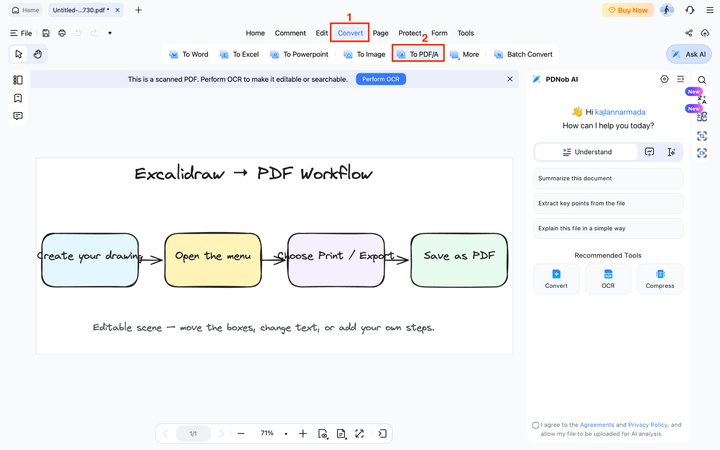
Task: Open the recommended Convert tool
Action: pyautogui.click(x=556, y=279)
